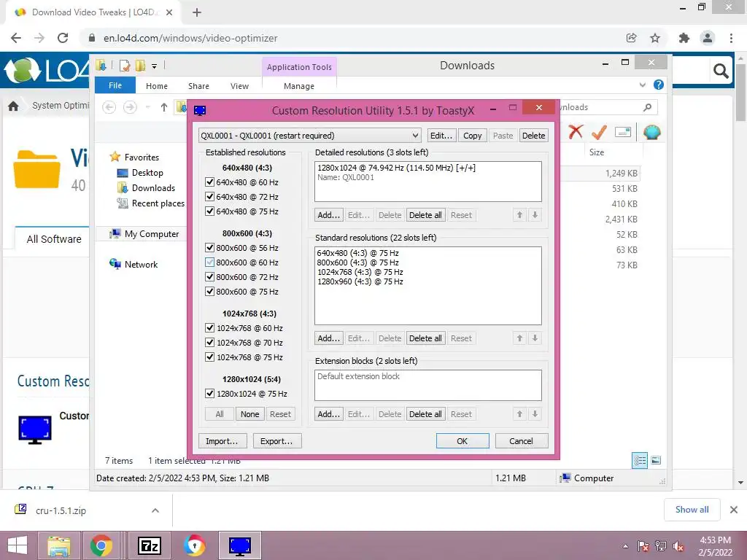
Task: Click the Explorer up arrow button
Action: click(164, 107)
